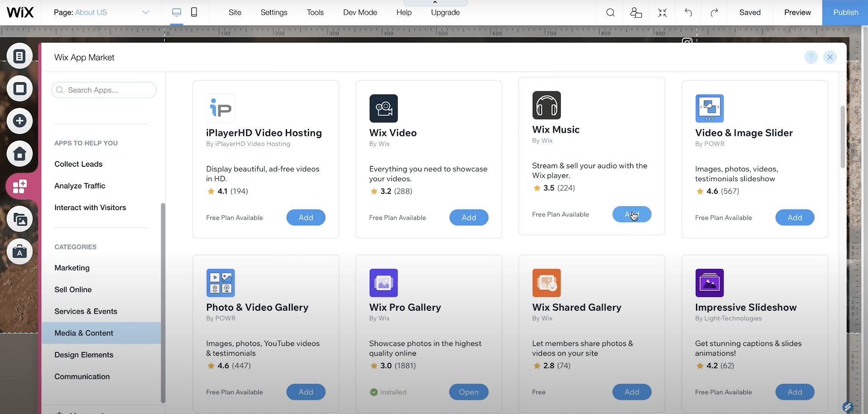Select the App Market sidebar icon
This screenshot has width=868, height=414.
(19, 186)
